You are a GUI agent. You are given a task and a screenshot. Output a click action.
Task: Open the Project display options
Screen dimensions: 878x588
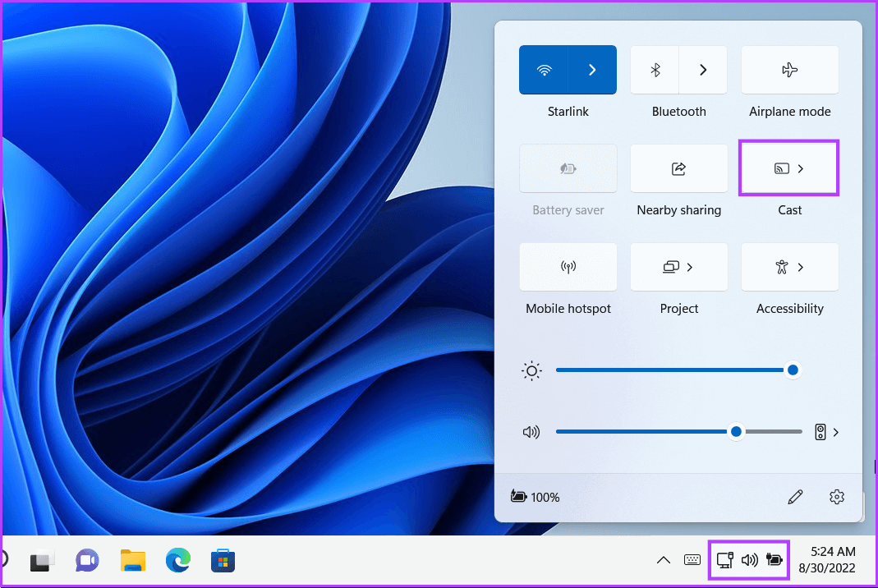pyautogui.click(x=678, y=267)
